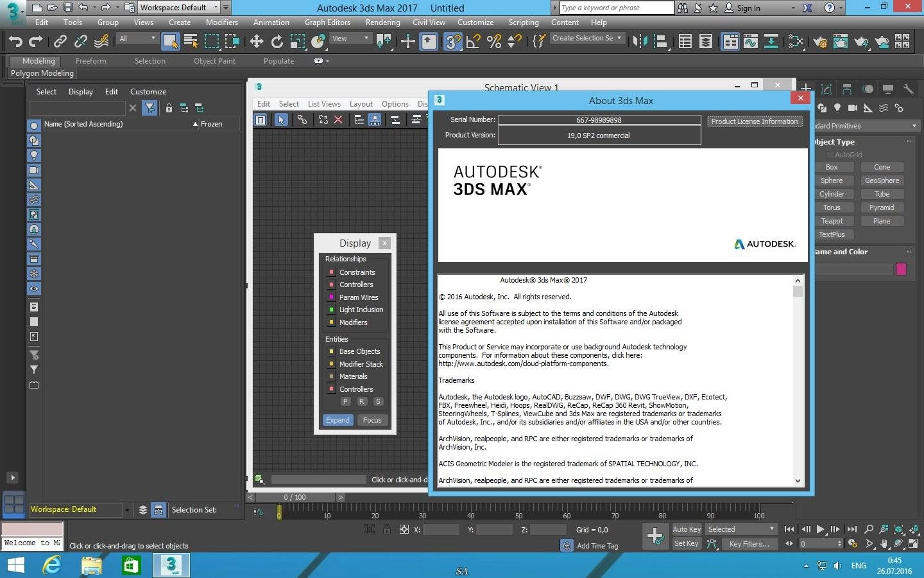Viewport: 924px width, 578px height.
Task: Toggle the Angle Snap icon
Action: click(x=474, y=42)
